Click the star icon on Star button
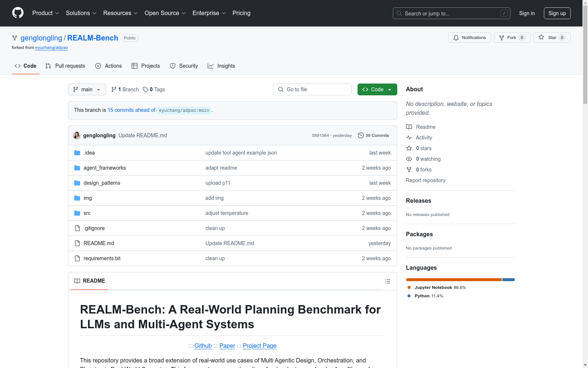 [x=541, y=38]
